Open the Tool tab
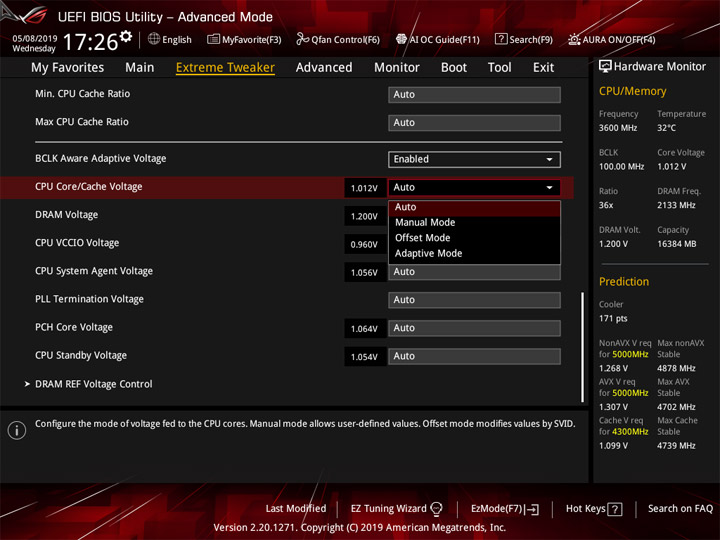 500,68
